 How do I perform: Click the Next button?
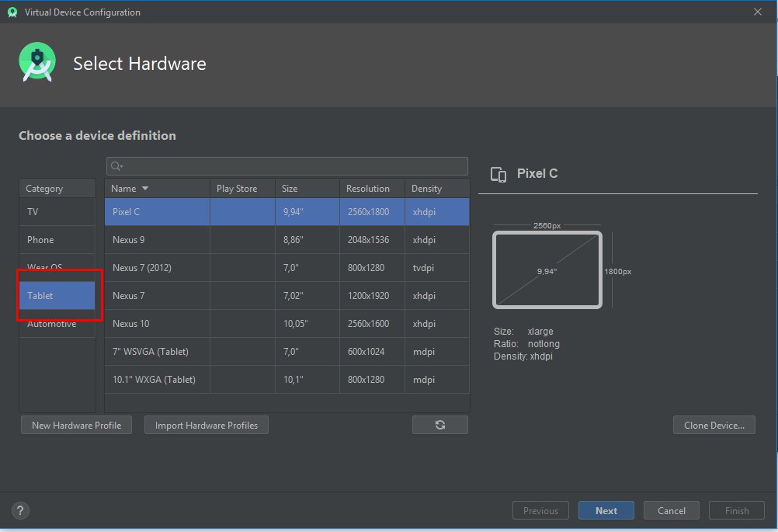(606, 511)
